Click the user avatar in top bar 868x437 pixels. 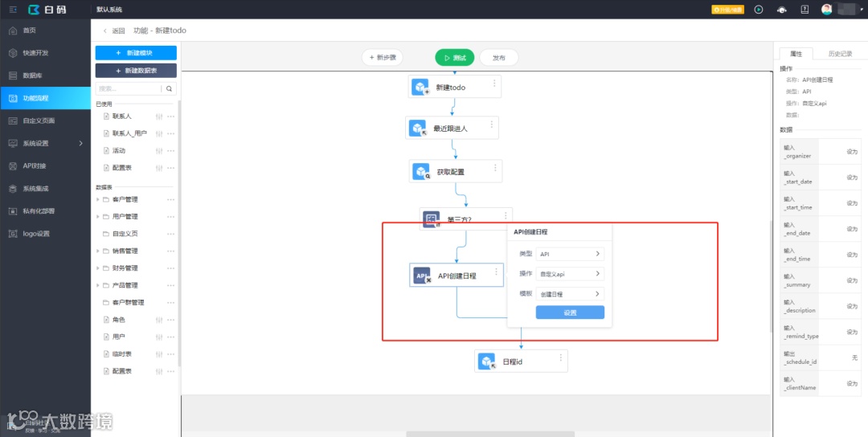(826, 10)
